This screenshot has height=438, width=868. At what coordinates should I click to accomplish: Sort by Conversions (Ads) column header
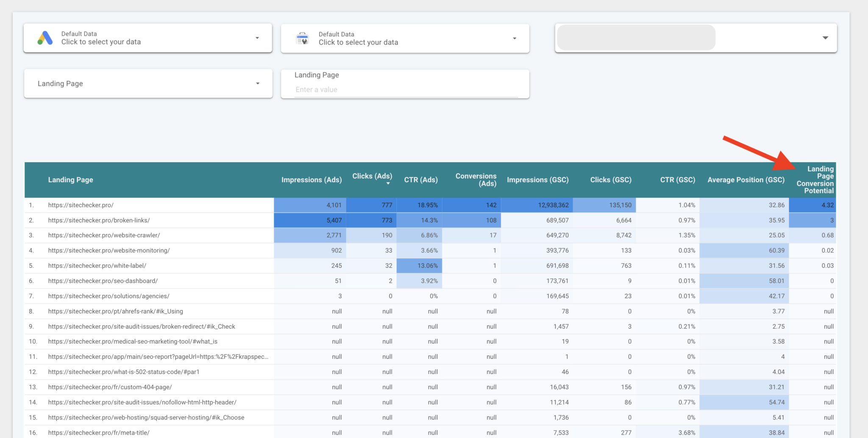point(476,180)
